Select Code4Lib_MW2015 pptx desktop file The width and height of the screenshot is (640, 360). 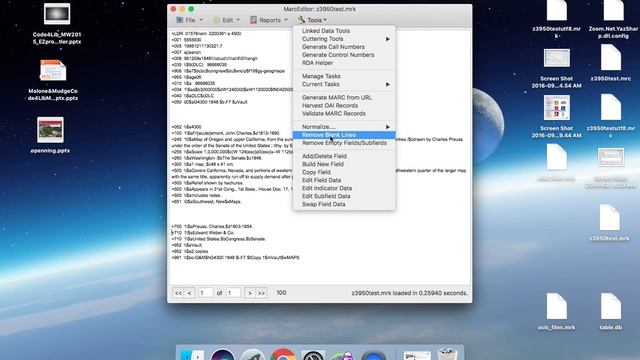pyautogui.click(x=57, y=24)
